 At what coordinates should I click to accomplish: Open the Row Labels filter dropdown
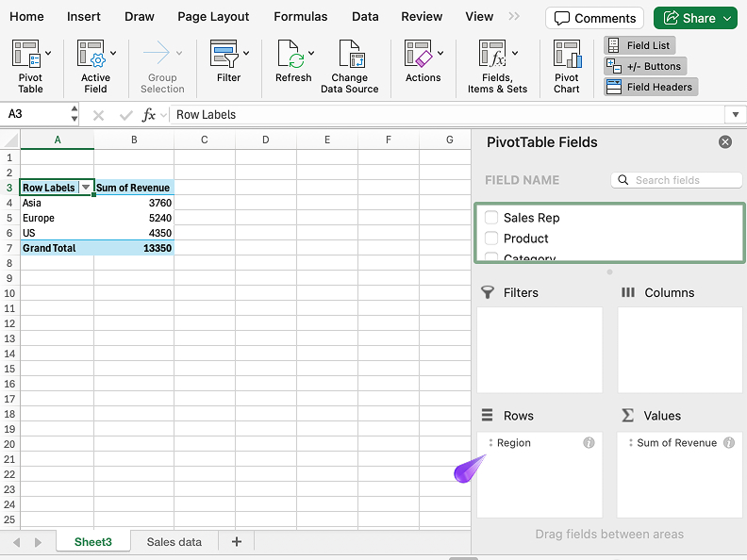tap(86, 188)
